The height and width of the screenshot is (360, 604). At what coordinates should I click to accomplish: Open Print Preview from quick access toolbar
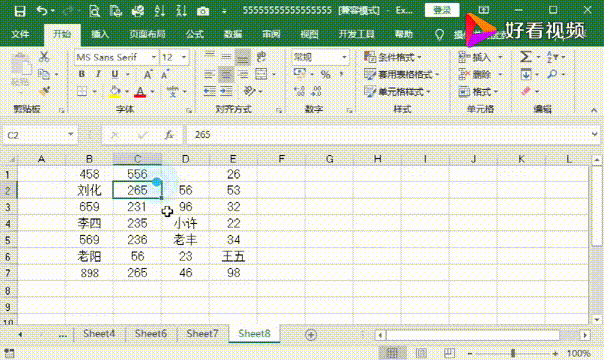94,11
